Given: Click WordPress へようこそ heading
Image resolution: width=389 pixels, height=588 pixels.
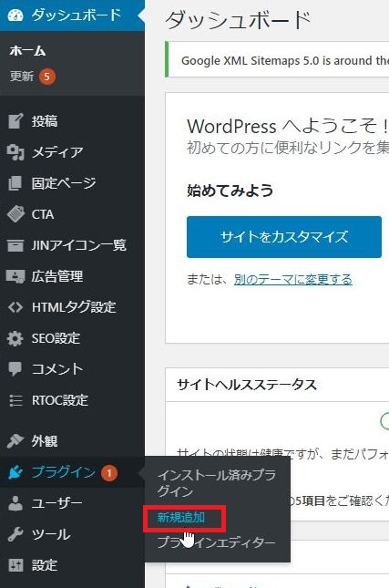Looking at the screenshot, I should pyautogui.click(x=287, y=126).
